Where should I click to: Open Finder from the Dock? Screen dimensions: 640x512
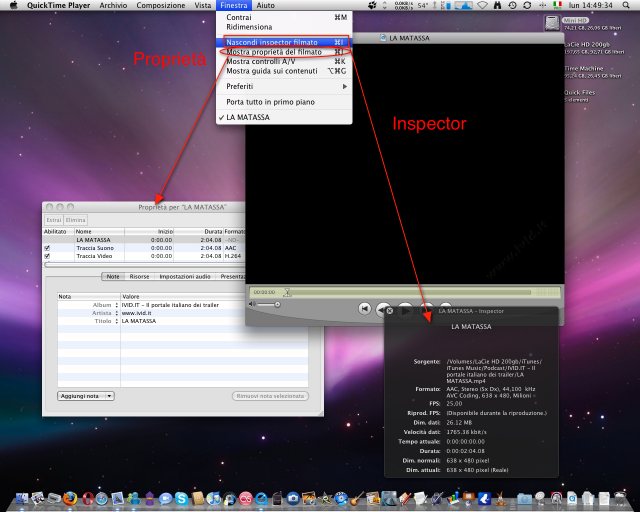21,498
